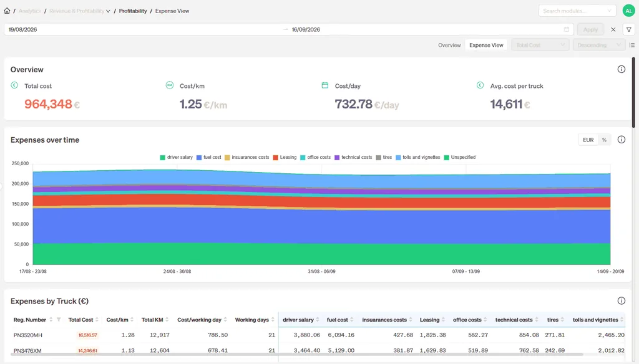Image resolution: width=639 pixels, height=364 pixels.
Task: Open the Total Cost sort field dropdown
Action: 540,45
